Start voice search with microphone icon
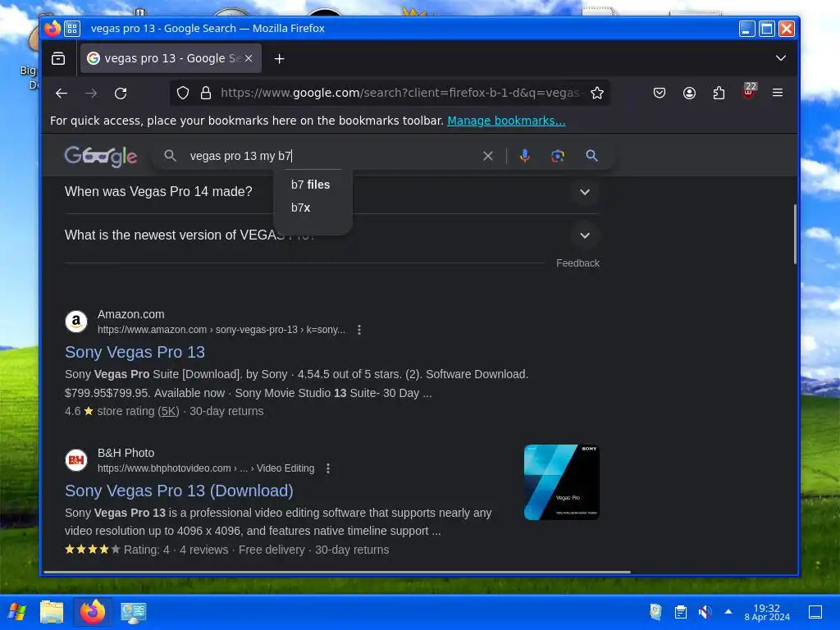Screen dimensions: 840x630 point(524,156)
